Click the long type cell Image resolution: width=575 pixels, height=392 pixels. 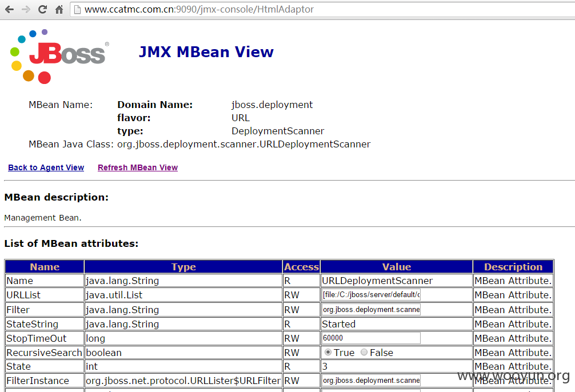[183, 338]
